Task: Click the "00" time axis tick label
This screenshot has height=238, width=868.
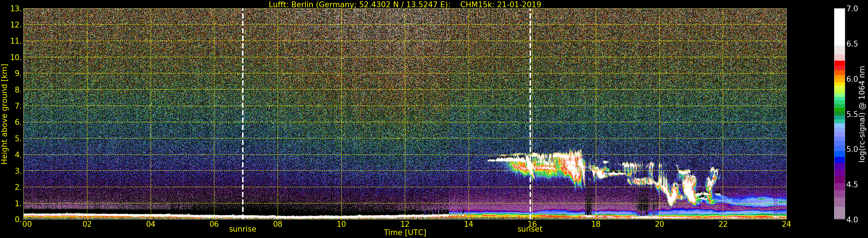Action: pos(27,224)
